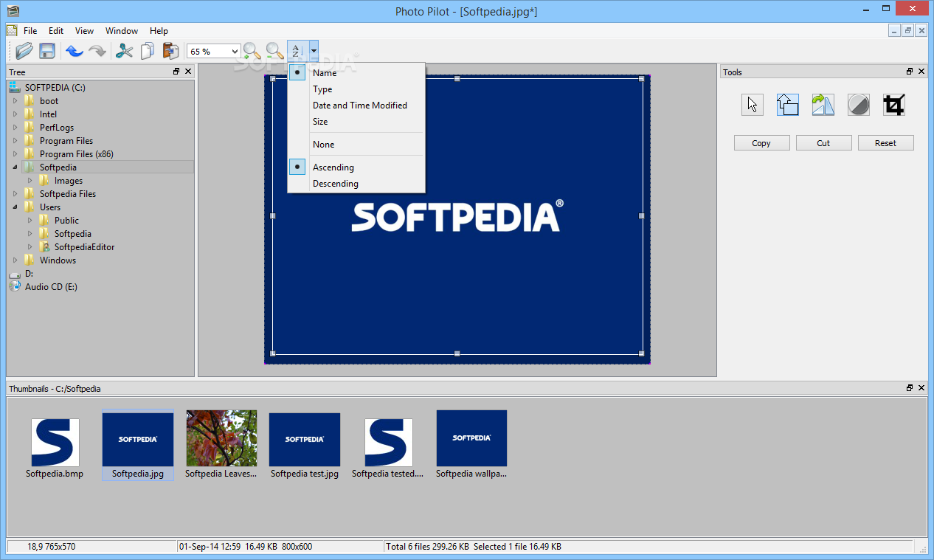Undo with the blue arrow icon
Screen dimensions: 934x560
coord(74,51)
